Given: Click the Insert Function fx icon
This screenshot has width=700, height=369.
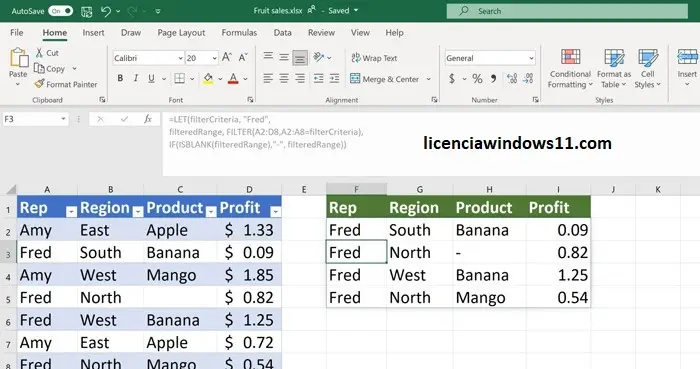Looking at the screenshot, I should point(148,119).
